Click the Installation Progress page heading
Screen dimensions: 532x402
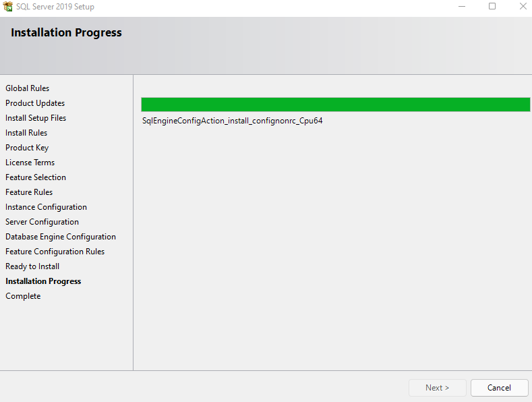click(x=66, y=32)
